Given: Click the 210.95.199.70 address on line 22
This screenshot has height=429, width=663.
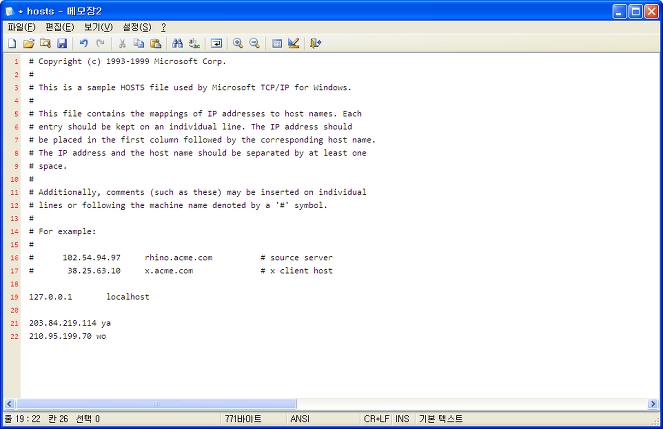Looking at the screenshot, I should 60,336.
